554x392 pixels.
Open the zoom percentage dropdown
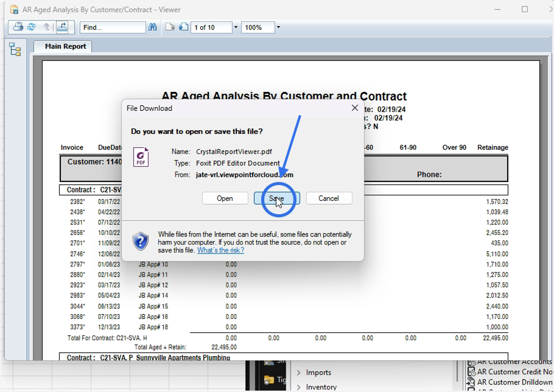coord(278,27)
